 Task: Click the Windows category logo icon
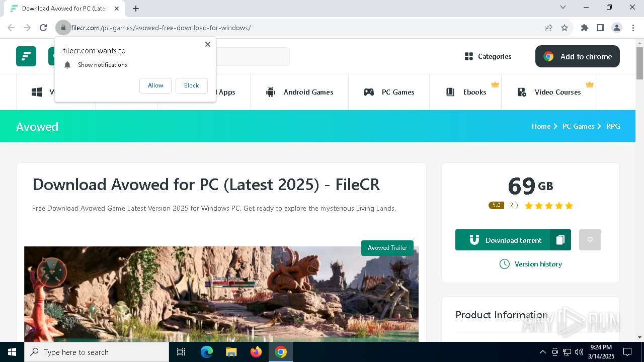(37, 92)
